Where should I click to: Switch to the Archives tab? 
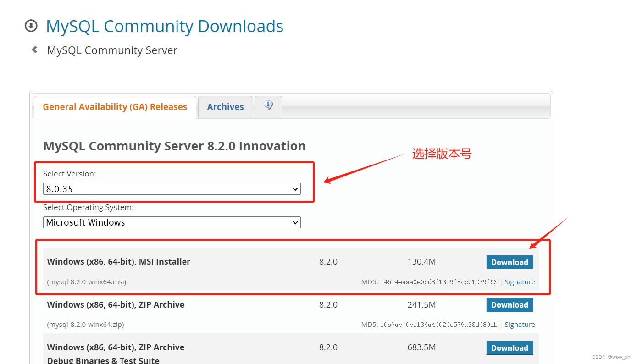click(x=225, y=107)
